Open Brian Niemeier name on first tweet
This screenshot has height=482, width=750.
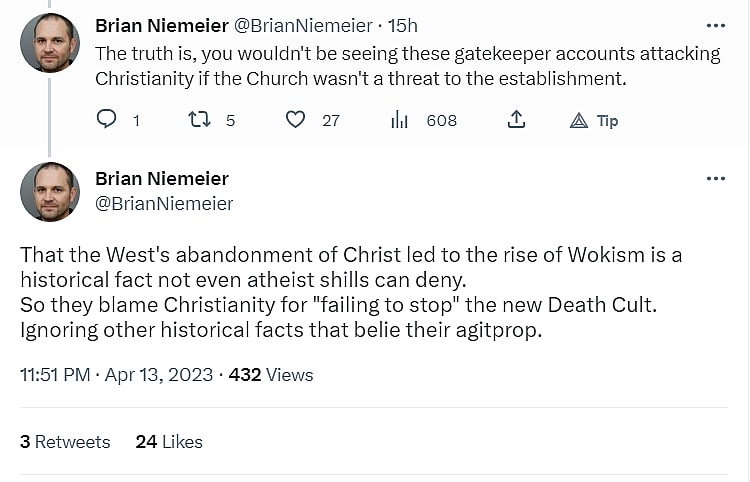tap(161, 25)
